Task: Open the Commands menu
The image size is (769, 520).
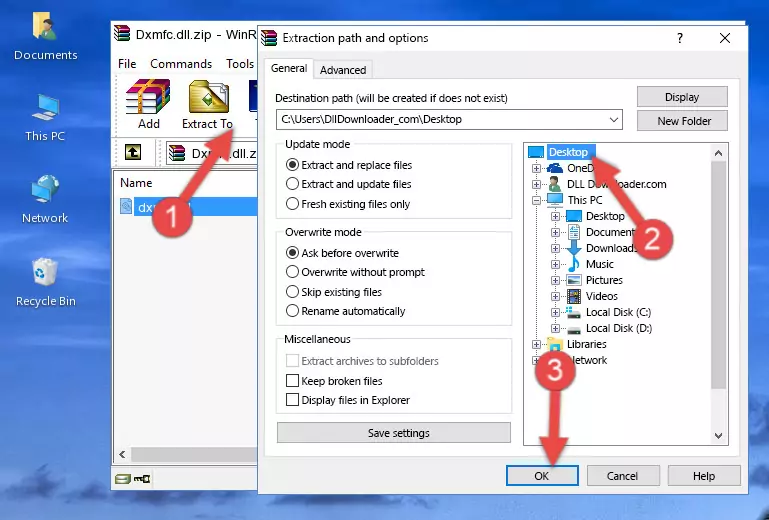Action: click(x=181, y=64)
